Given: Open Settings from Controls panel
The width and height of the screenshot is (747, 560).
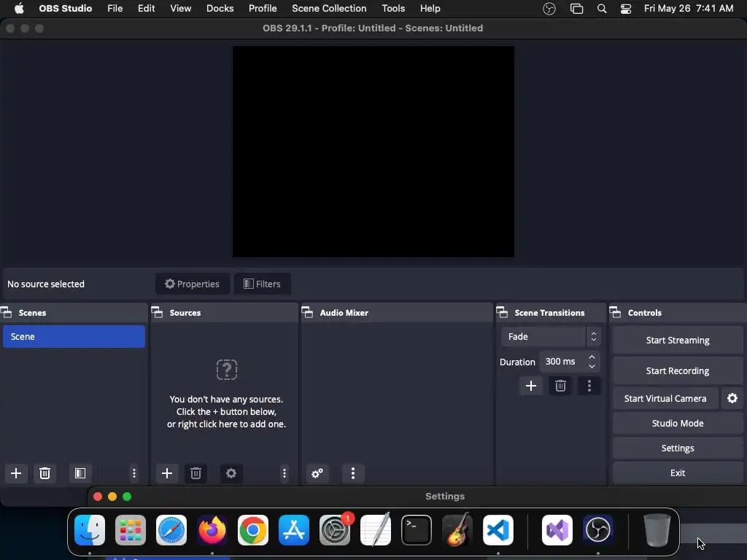Looking at the screenshot, I should (678, 448).
